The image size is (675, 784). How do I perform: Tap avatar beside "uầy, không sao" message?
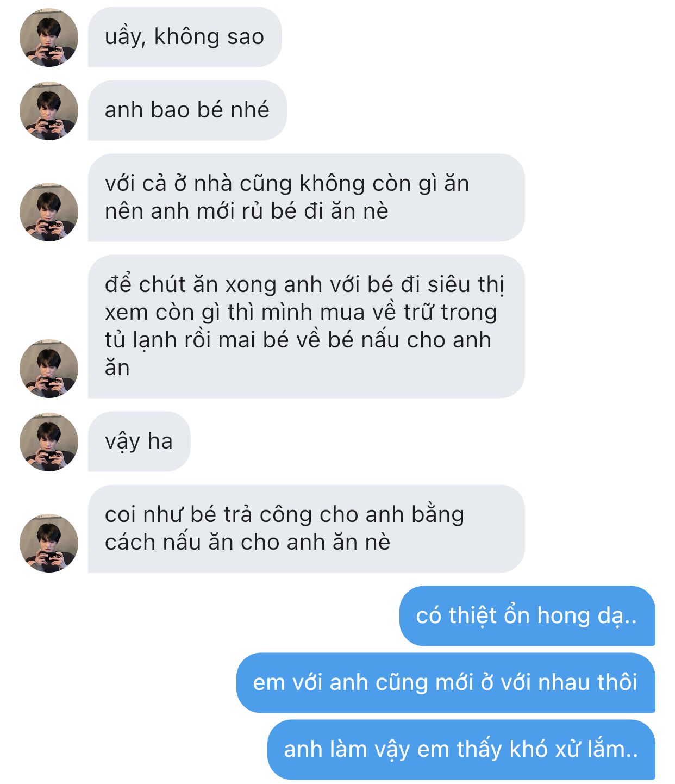click(x=49, y=38)
